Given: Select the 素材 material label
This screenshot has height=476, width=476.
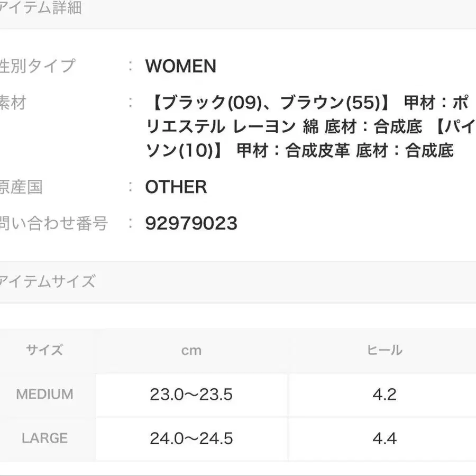Looking at the screenshot, I should tap(13, 102).
